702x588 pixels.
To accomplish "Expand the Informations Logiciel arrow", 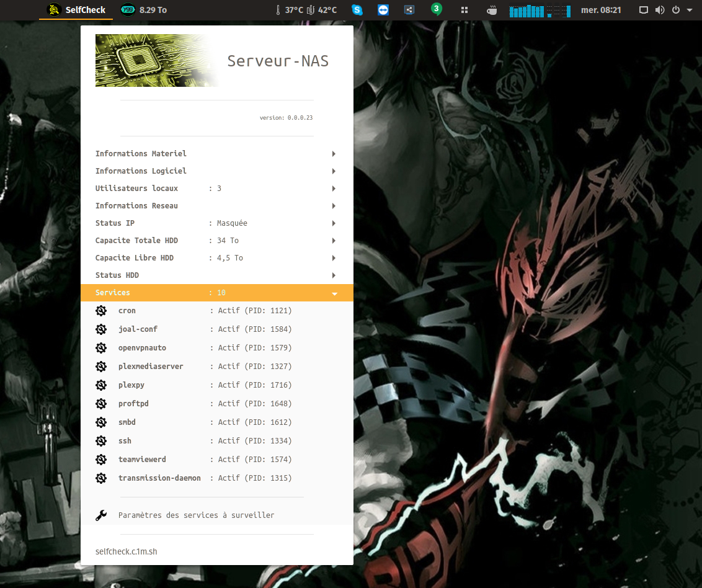I will coord(334,171).
